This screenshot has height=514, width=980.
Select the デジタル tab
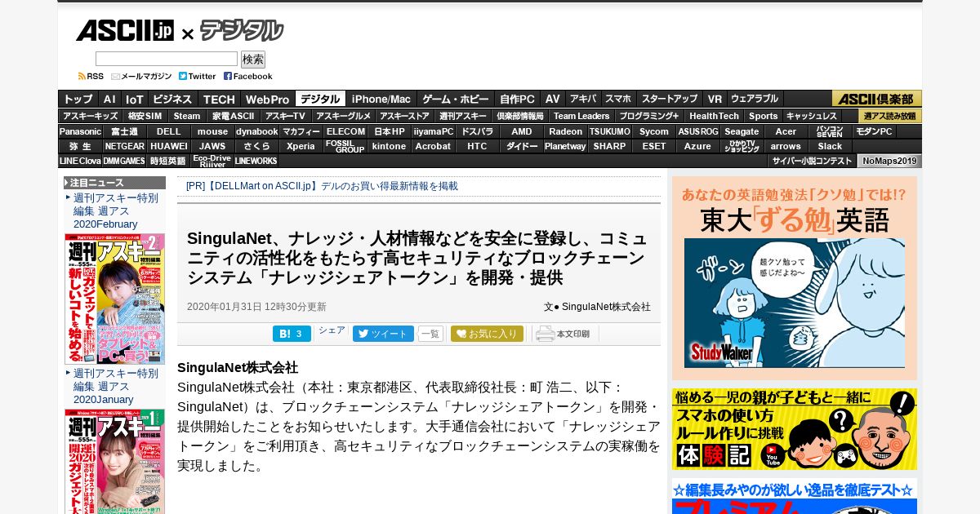320,99
